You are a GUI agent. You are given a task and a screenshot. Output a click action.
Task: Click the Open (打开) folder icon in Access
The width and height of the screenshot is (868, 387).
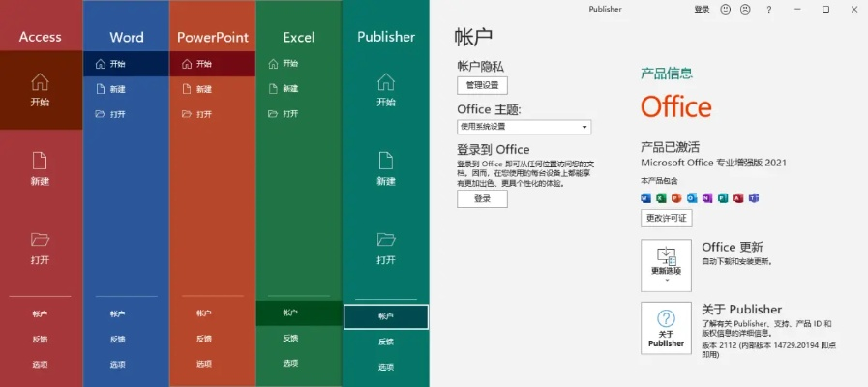40,240
